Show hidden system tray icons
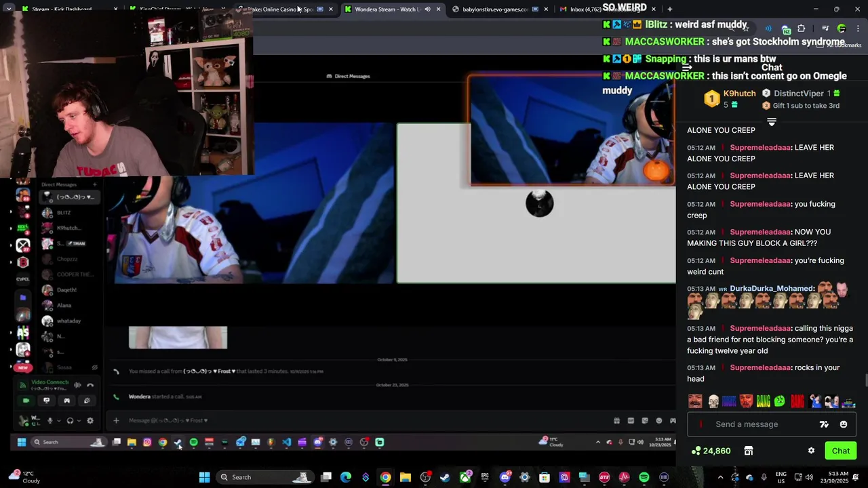The image size is (868, 488). (x=720, y=477)
